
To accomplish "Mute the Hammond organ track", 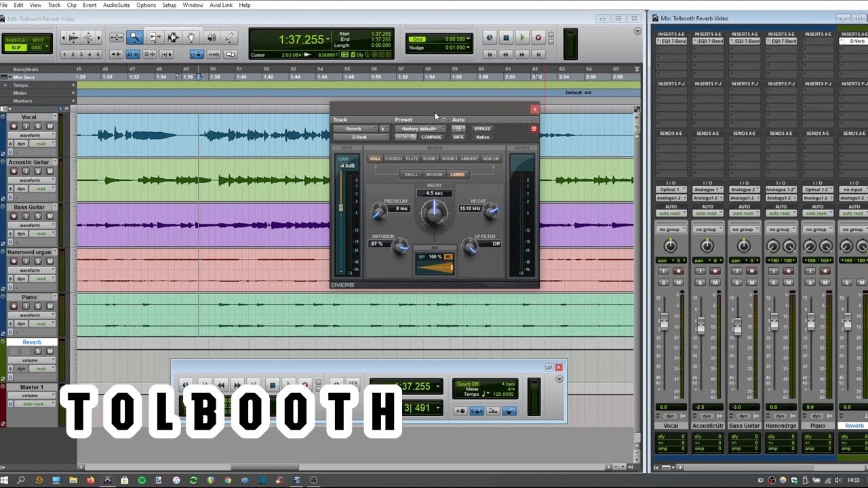I will click(x=50, y=261).
